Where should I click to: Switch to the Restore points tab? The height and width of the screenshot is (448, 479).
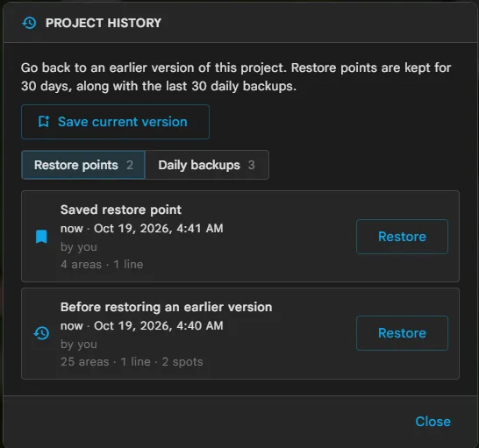pyautogui.click(x=83, y=165)
